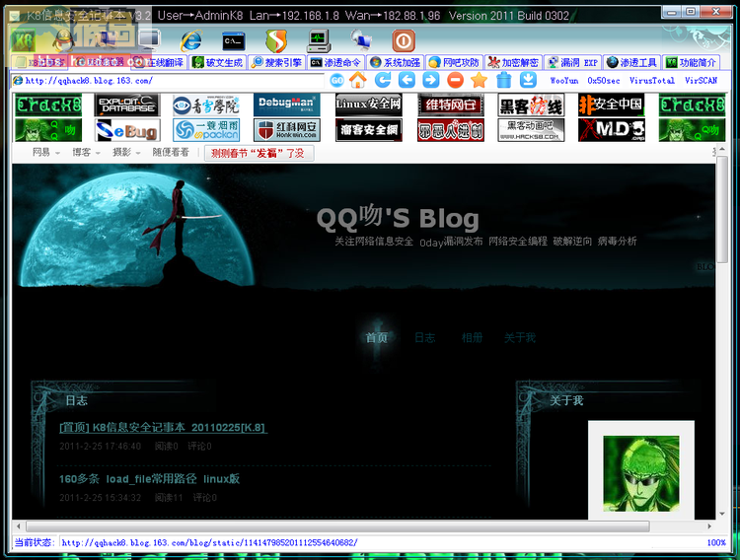Screen dimensions: 740x560
Task: Switch to the 搜索引擎 tab
Action: coord(277,62)
